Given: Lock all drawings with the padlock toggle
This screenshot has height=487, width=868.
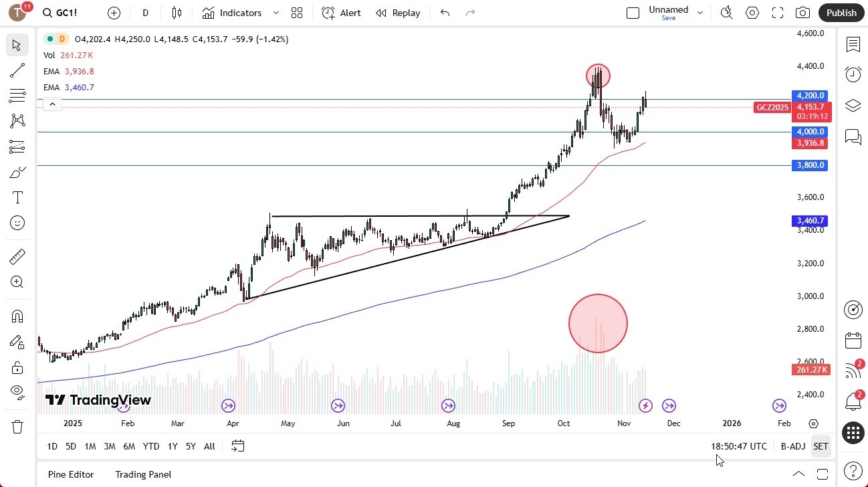Looking at the screenshot, I should tap(17, 366).
